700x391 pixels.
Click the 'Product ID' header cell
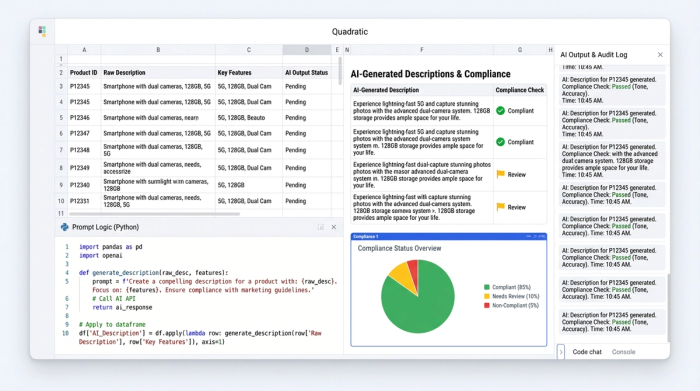point(83,72)
